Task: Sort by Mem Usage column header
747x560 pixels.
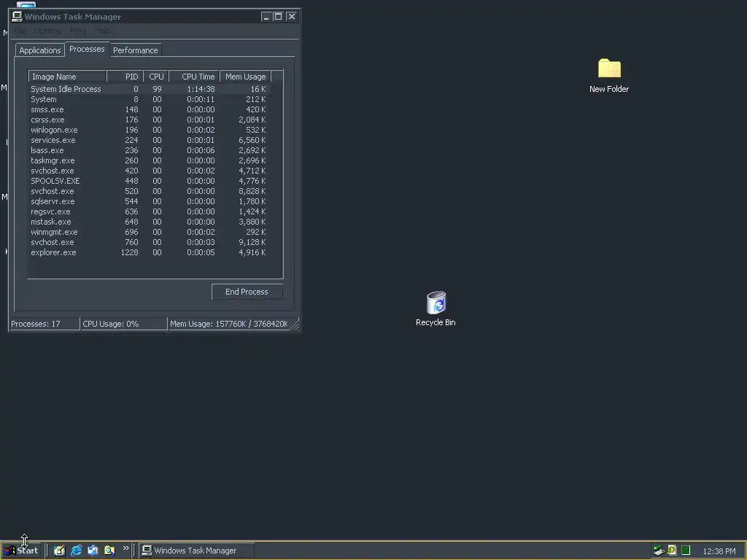Action: click(245, 77)
